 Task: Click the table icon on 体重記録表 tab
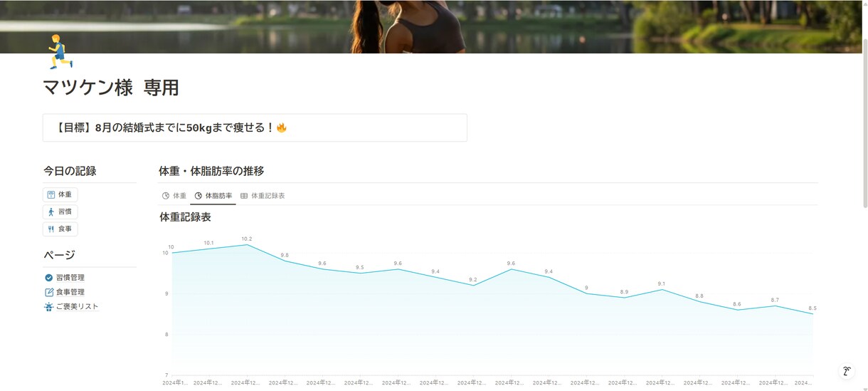coord(244,196)
